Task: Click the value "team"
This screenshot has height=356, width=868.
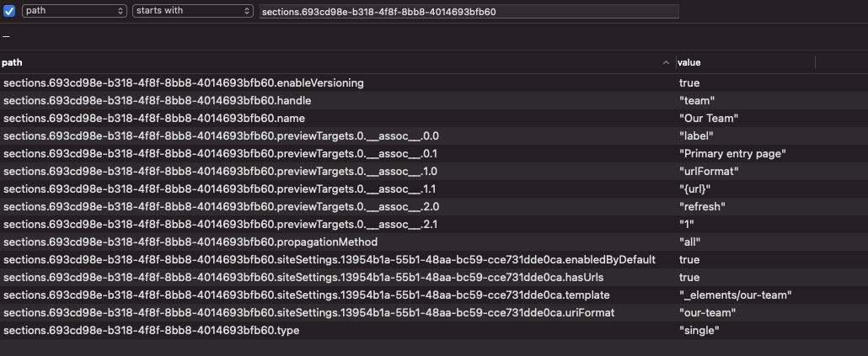Action: point(697,101)
